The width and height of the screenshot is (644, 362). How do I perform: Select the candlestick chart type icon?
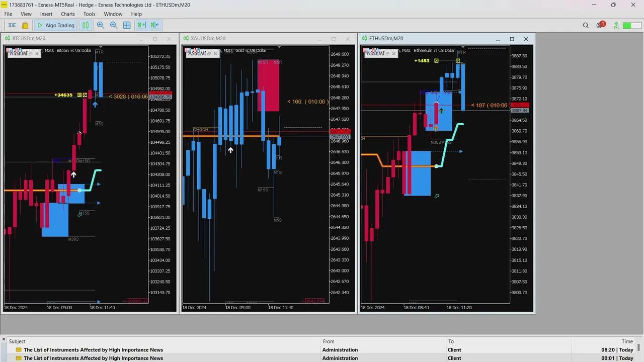tap(86, 25)
